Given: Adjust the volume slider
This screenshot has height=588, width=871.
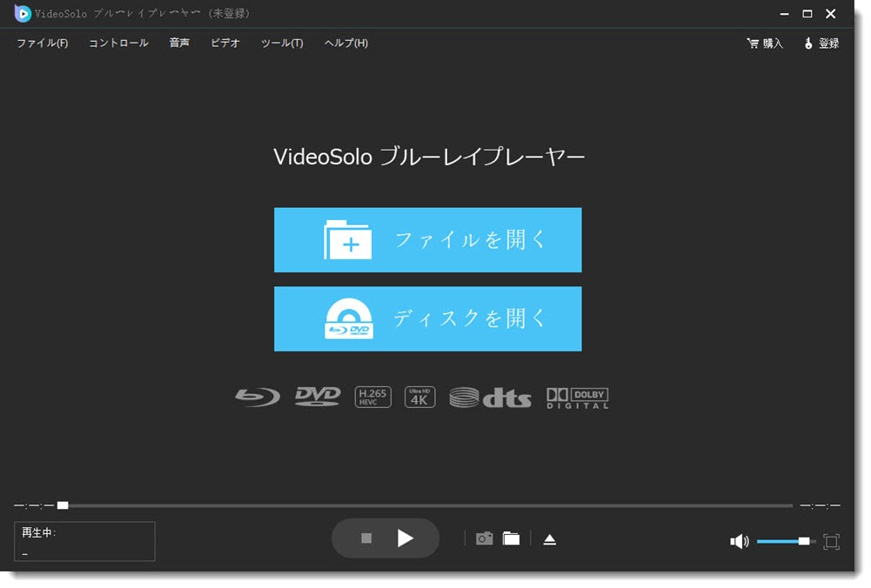Looking at the screenshot, I should pyautogui.click(x=786, y=541).
